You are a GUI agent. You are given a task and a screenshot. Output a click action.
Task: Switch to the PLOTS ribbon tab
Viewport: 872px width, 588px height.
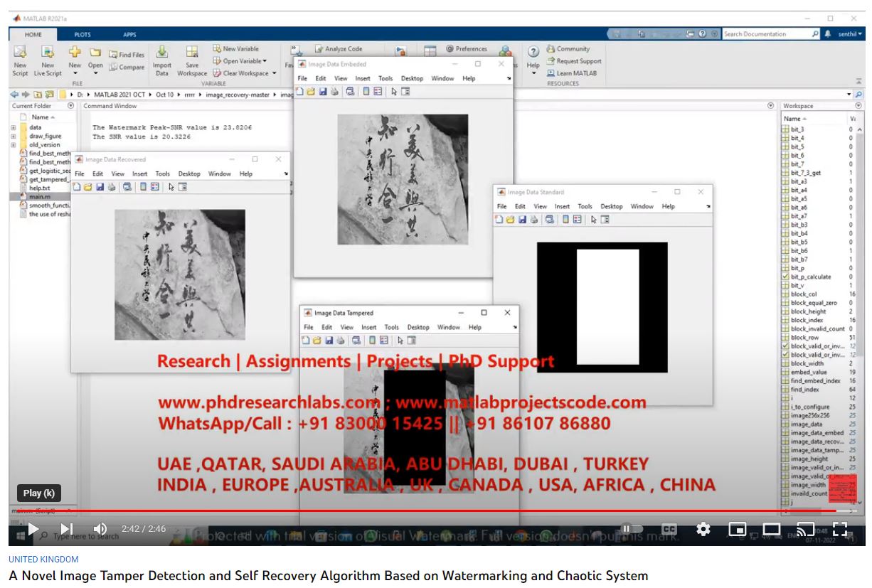(x=83, y=34)
